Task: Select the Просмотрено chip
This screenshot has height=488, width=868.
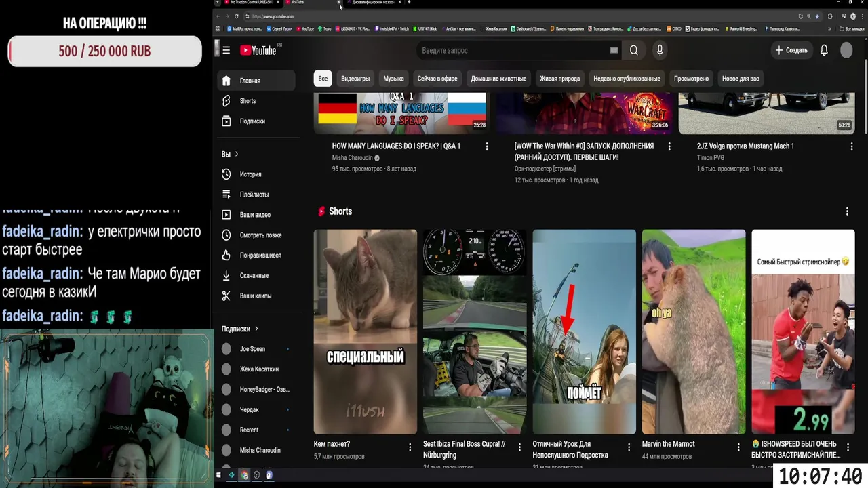Action: click(691, 79)
